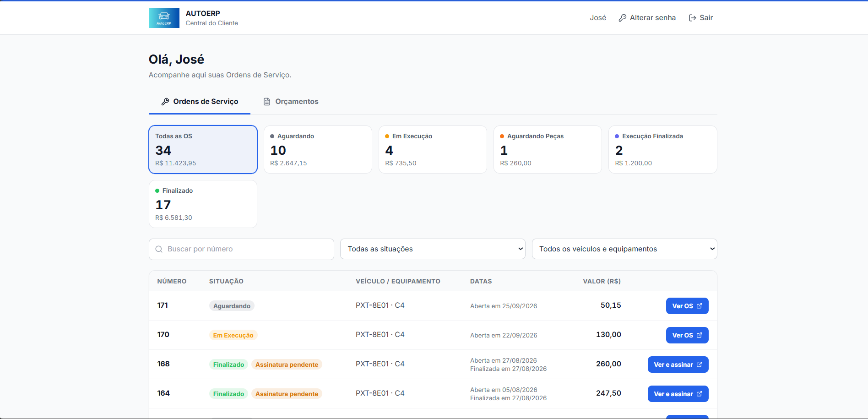Click the magnifier icon in the search box

(159, 249)
